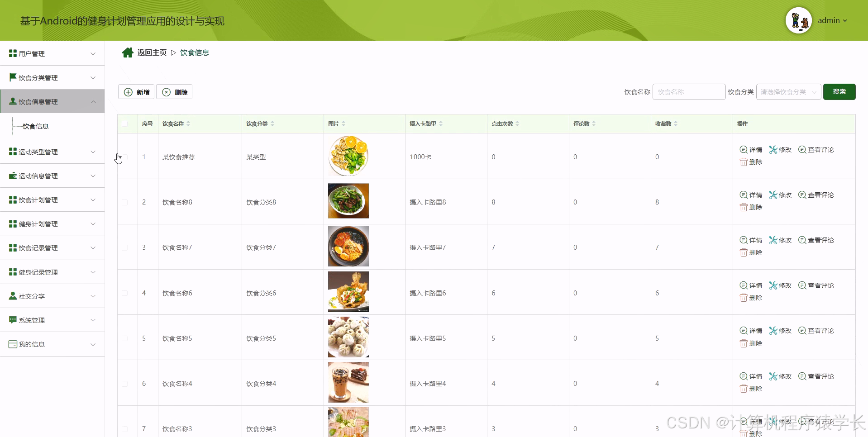The width and height of the screenshot is (868, 437).
Task: Click the green 搜索 button
Action: click(x=839, y=92)
